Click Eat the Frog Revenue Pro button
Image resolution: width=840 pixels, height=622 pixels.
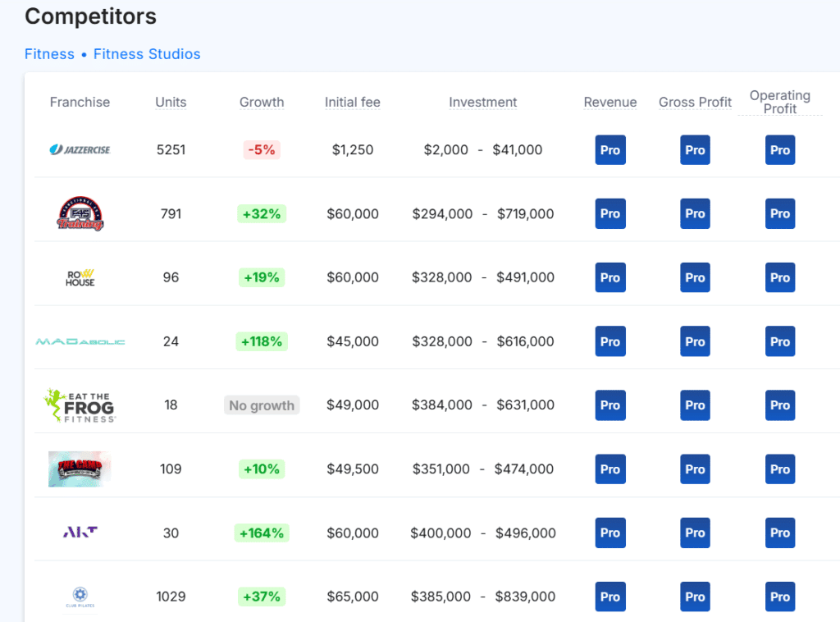tap(610, 405)
